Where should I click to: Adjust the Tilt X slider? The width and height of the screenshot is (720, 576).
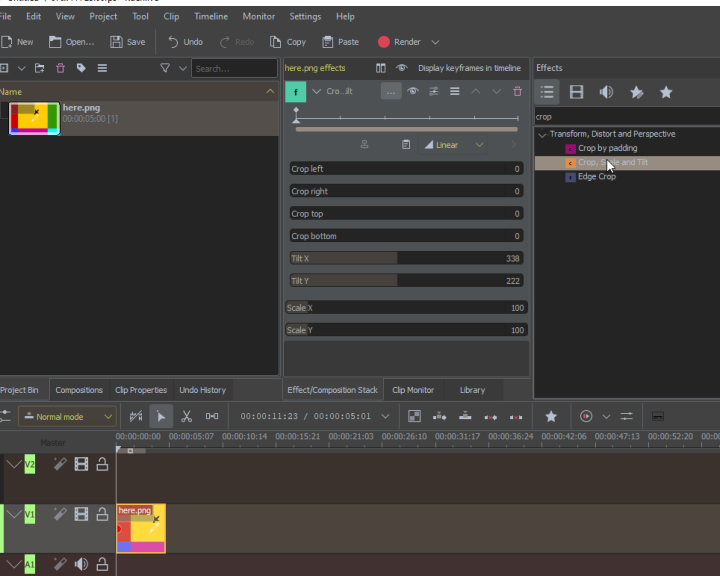tap(406, 259)
